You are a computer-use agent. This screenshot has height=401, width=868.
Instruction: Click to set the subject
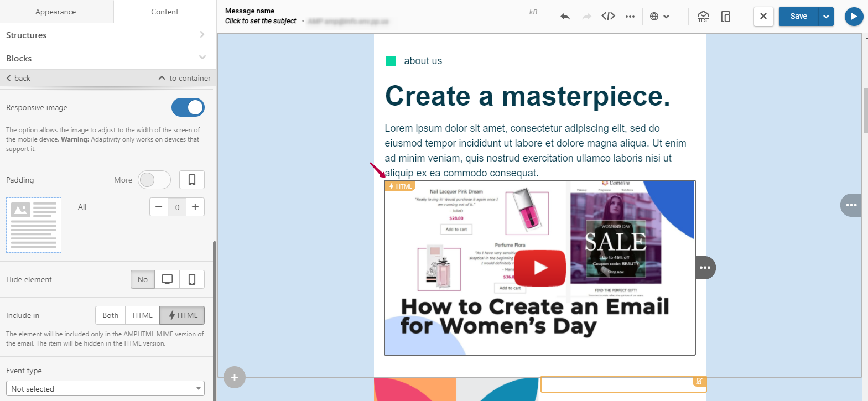click(x=261, y=21)
